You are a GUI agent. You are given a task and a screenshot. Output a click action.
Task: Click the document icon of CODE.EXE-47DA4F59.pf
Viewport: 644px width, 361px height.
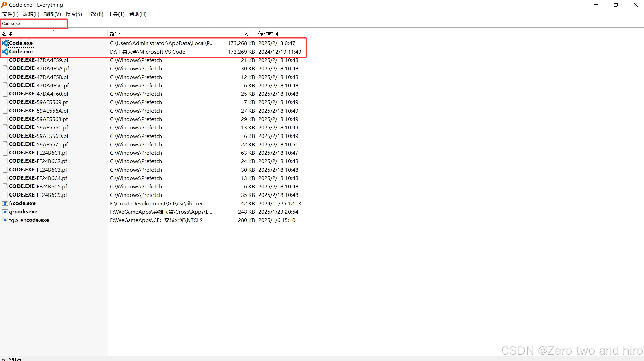pos(5,60)
